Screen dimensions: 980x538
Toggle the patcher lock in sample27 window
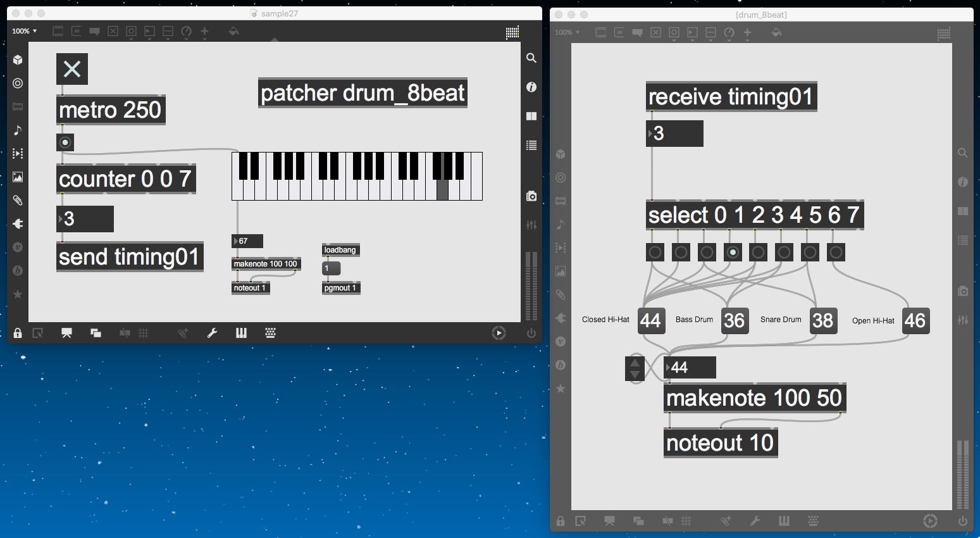18,333
